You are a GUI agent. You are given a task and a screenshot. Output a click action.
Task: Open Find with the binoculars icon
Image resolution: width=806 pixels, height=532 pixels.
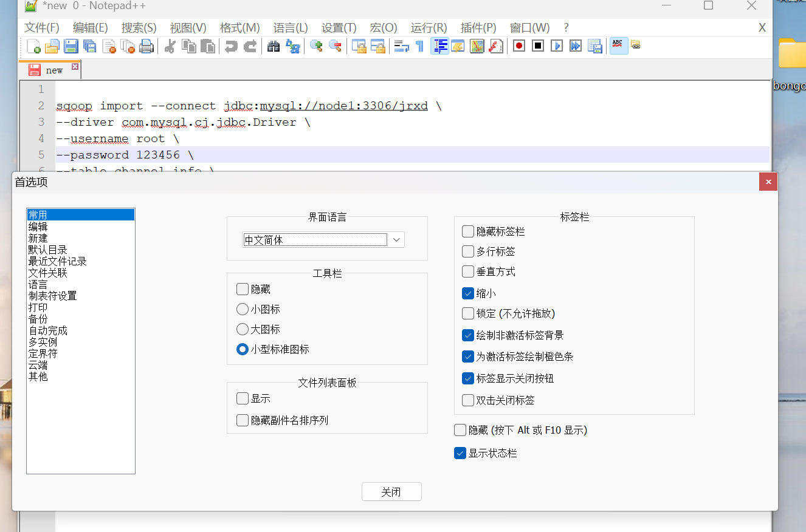(x=274, y=46)
